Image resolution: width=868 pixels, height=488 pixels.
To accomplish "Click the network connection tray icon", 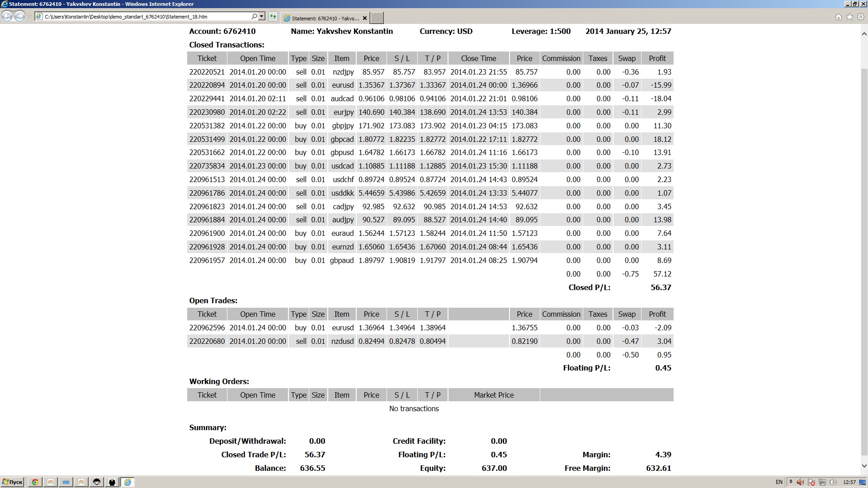I will pos(822,482).
